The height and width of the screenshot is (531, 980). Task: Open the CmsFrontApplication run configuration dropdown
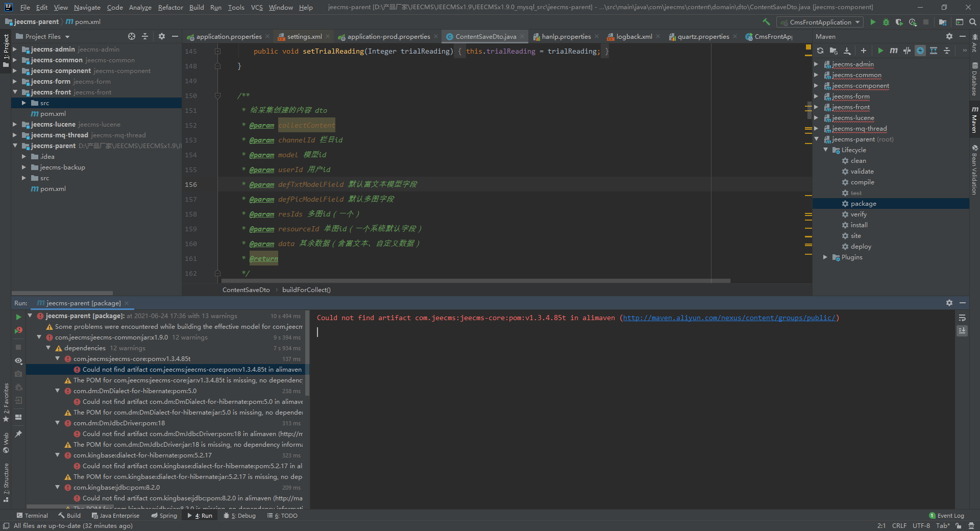(x=820, y=22)
